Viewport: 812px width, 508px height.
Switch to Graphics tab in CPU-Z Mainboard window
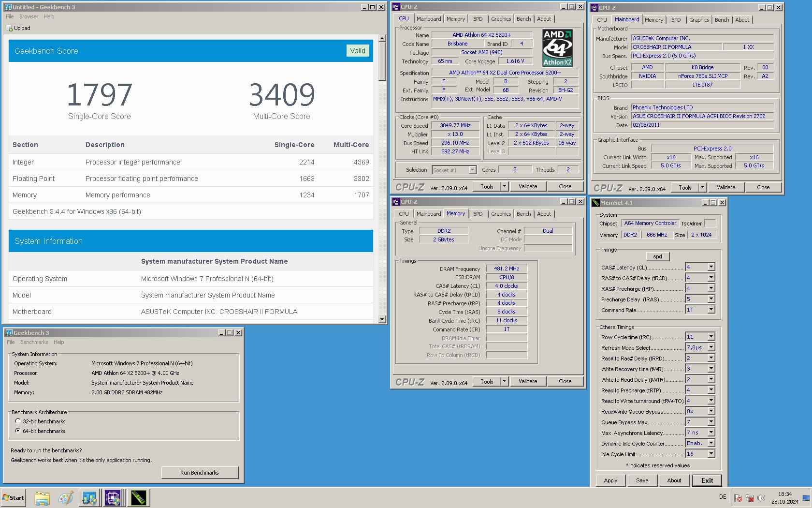coord(699,20)
